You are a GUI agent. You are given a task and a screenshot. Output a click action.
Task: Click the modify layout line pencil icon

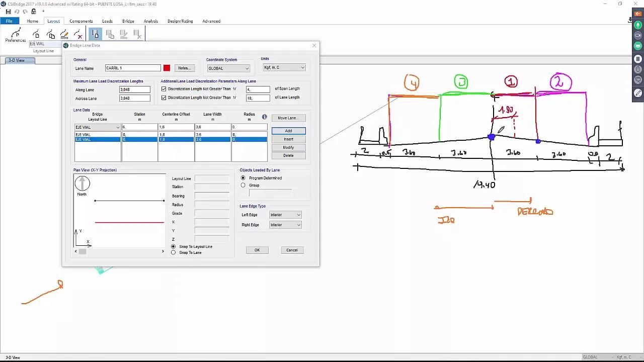click(x=64, y=34)
